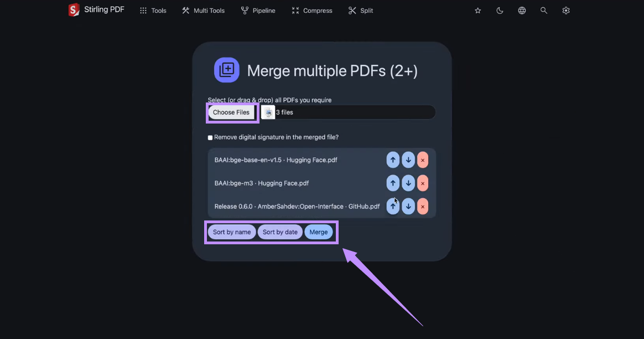Open Tools using the grid icon
Image resolution: width=644 pixels, height=339 pixels.
tap(143, 10)
